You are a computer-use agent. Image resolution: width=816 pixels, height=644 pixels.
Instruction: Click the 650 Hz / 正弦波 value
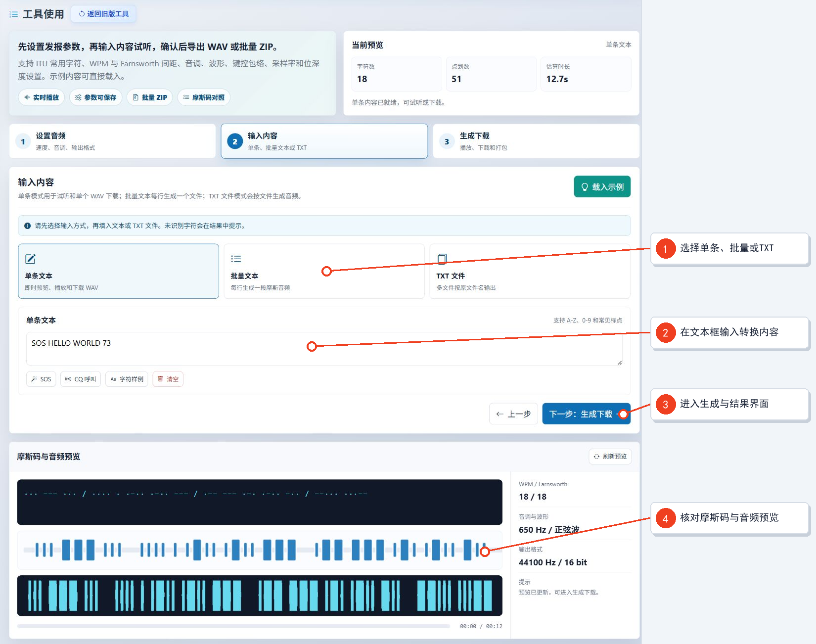pos(549,530)
